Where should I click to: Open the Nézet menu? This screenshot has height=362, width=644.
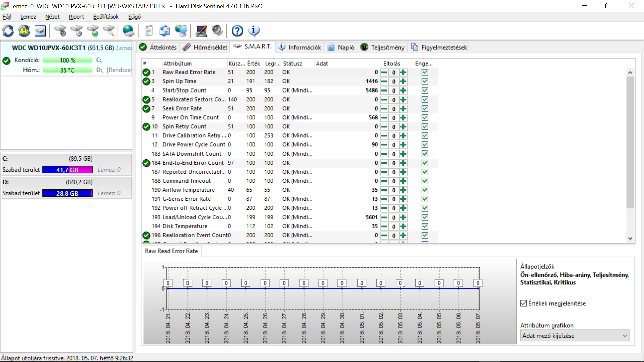coord(52,17)
